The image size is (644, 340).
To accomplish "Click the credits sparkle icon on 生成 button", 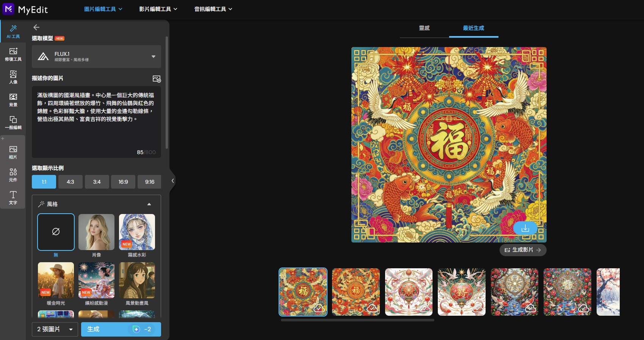I will [x=136, y=329].
